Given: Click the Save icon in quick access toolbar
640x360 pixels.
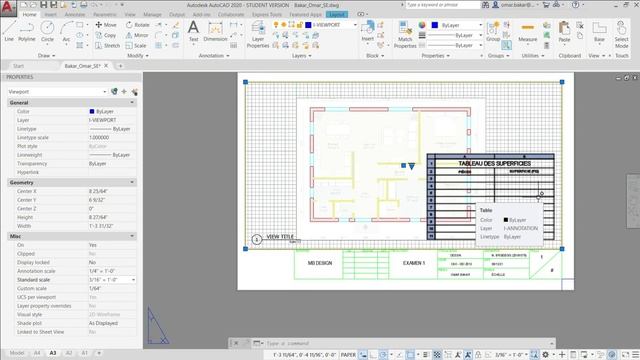Looking at the screenshot, I should click(x=44, y=5).
